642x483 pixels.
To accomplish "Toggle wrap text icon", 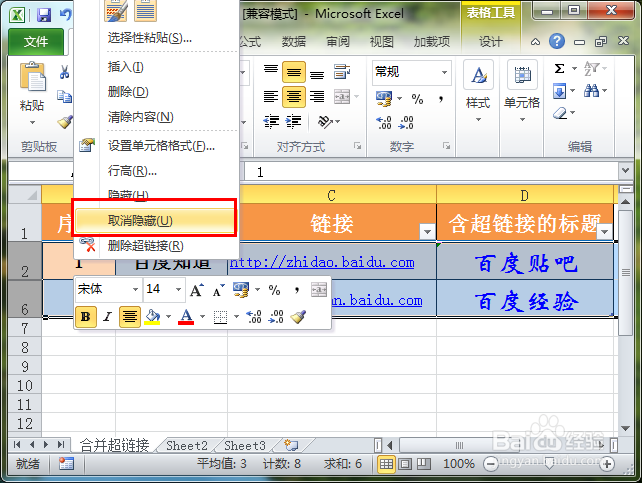I will point(342,72).
